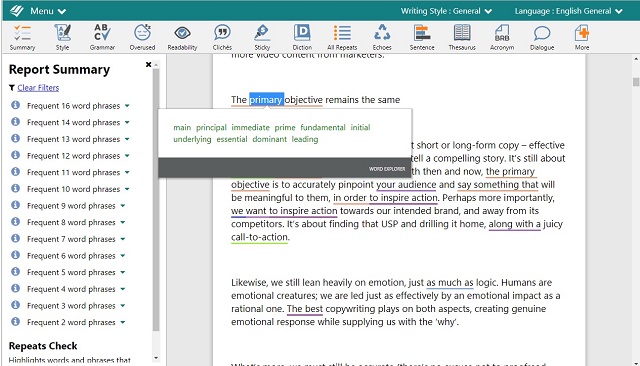
Task: Run the Grammar check
Action: (x=102, y=37)
